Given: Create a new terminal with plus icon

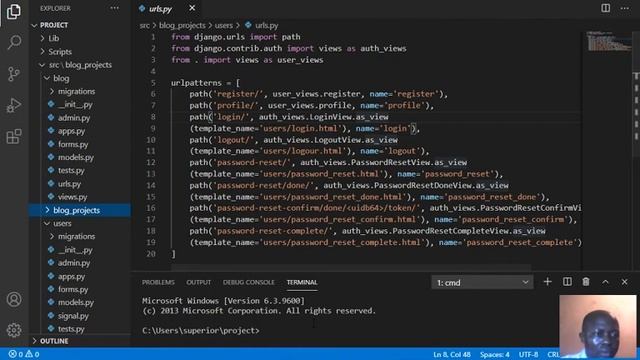Looking at the screenshot, I should (x=547, y=282).
